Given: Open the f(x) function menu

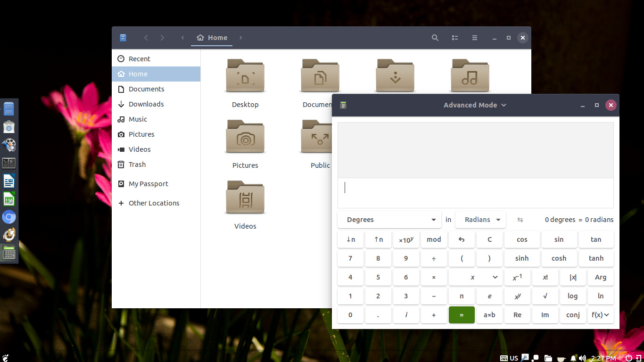Looking at the screenshot, I should [601, 314].
